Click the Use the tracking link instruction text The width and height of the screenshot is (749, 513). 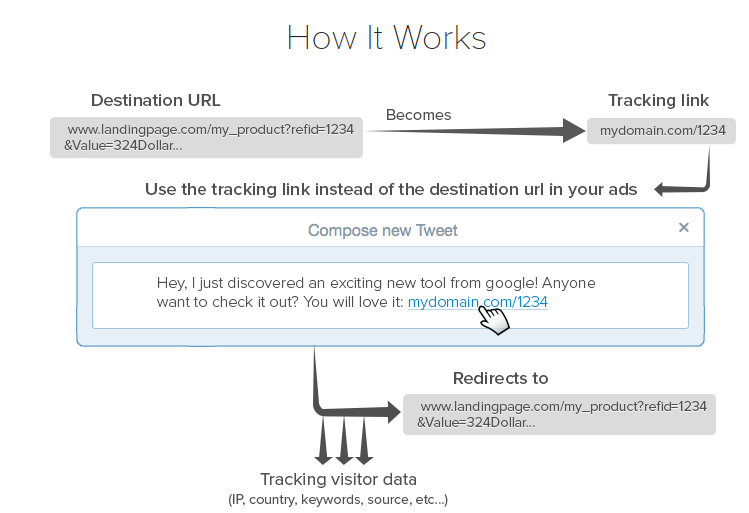point(391,190)
